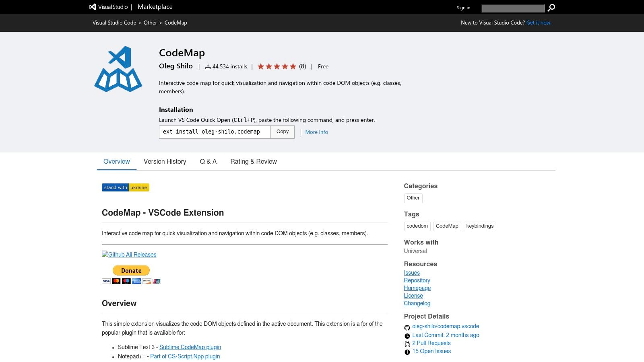Open 2 Pull Requests link
This screenshot has width=644, height=362.
click(431, 343)
